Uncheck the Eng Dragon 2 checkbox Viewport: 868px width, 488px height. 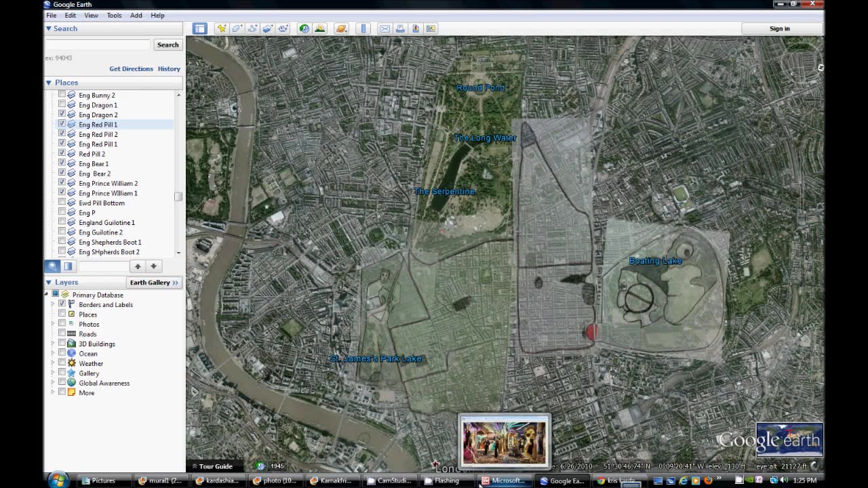62,115
